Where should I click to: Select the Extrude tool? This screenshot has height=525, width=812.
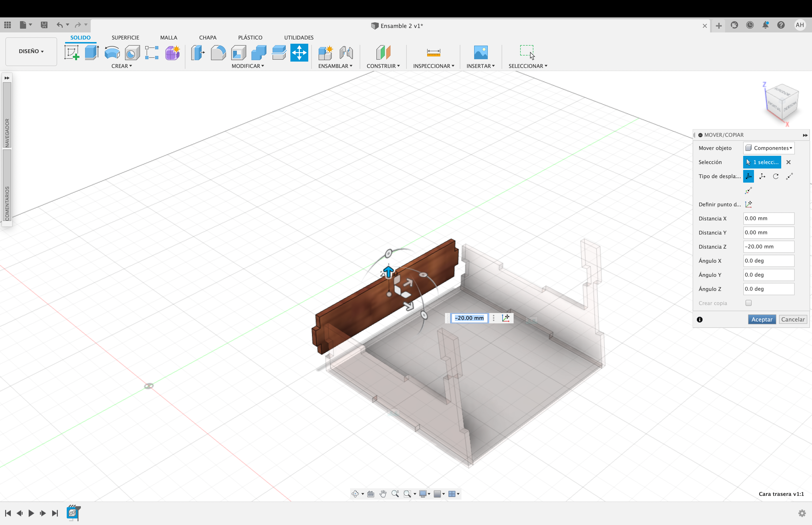click(92, 53)
